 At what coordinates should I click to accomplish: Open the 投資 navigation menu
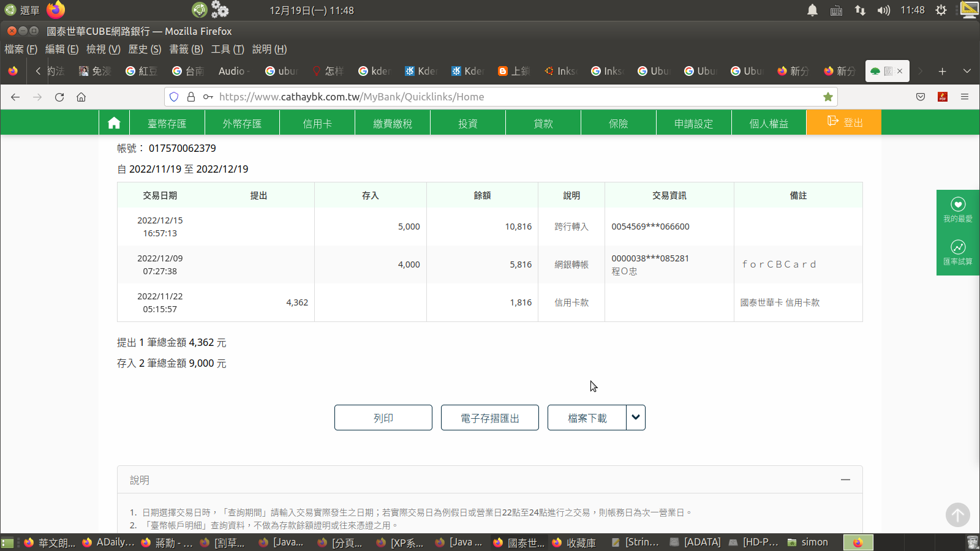pos(468,123)
